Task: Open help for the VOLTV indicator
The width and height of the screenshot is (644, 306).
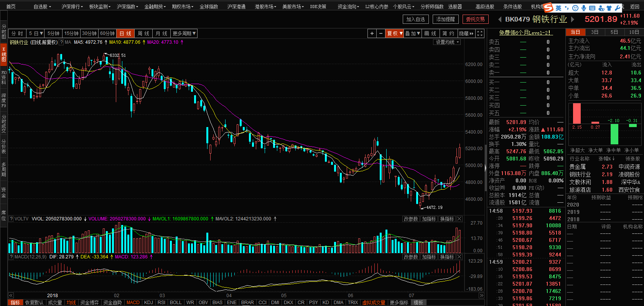Action: [11, 219]
